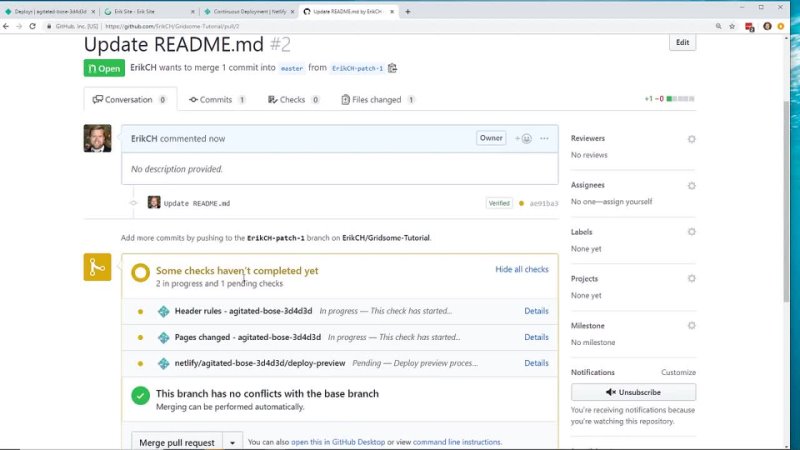
Task: Open the comment's three-dot options menu
Action: [544, 138]
